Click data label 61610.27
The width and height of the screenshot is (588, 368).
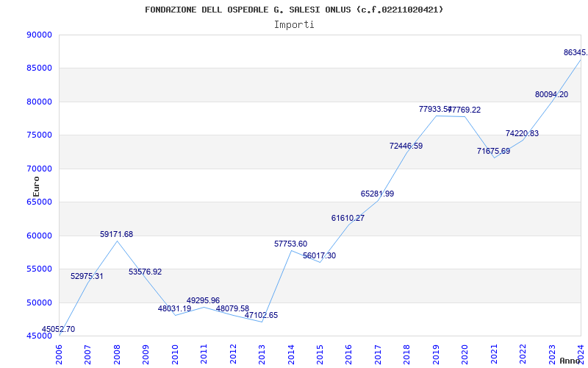coord(348,218)
